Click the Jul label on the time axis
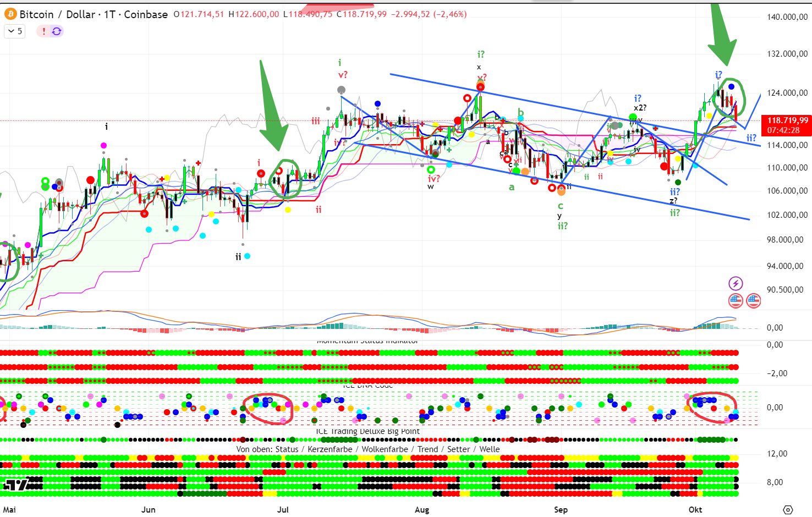Screen dimensions: 812x517 pyautogui.click(x=283, y=509)
